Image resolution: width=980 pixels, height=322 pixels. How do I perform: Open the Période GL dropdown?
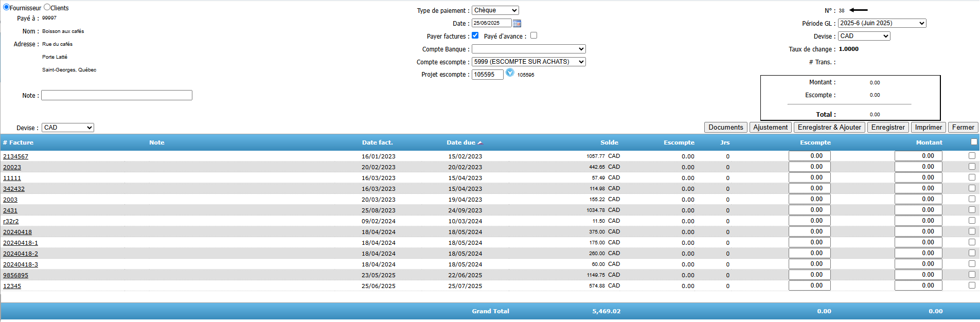(x=882, y=23)
